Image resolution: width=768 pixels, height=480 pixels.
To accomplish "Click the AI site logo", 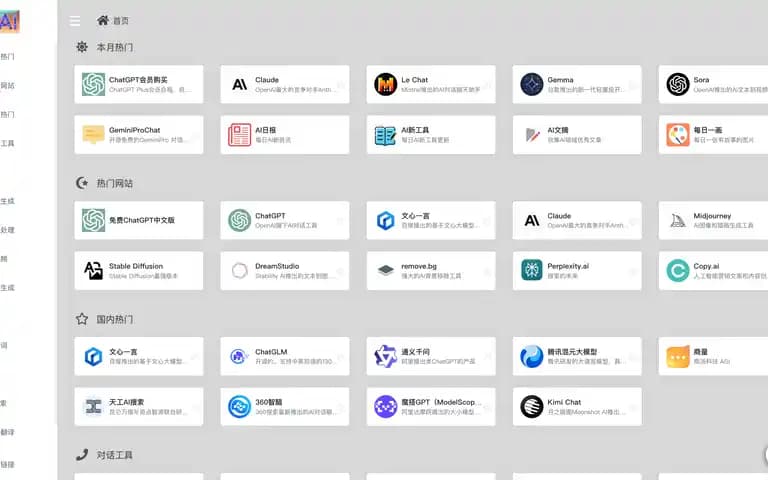I will coord(9,22).
